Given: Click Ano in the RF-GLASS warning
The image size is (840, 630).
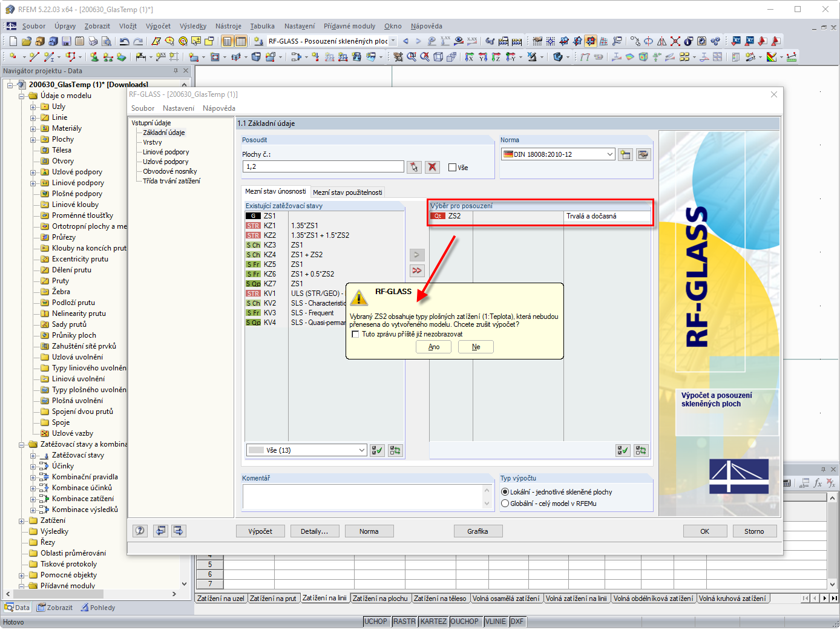Looking at the screenshot, I should pyautogui.click(x=434, y=347).
